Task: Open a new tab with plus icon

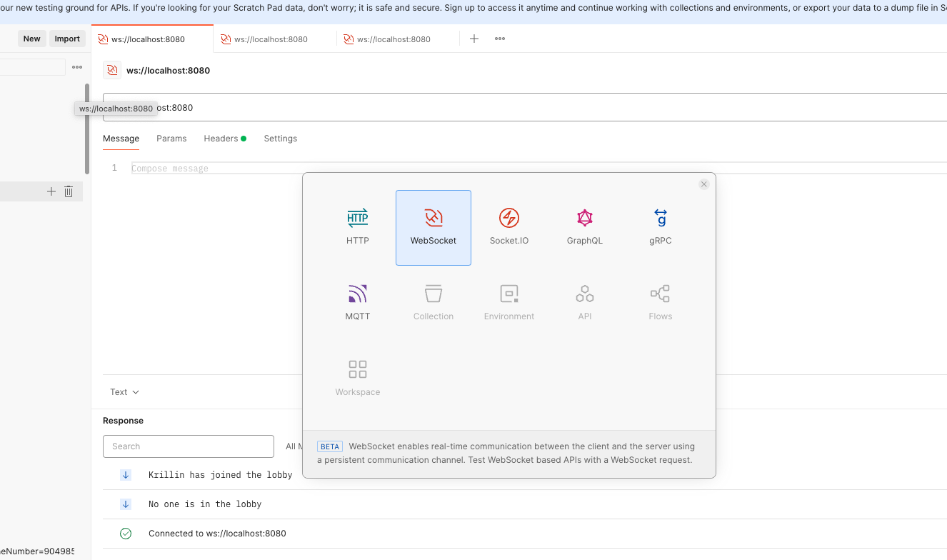Action: click(474, 39)
